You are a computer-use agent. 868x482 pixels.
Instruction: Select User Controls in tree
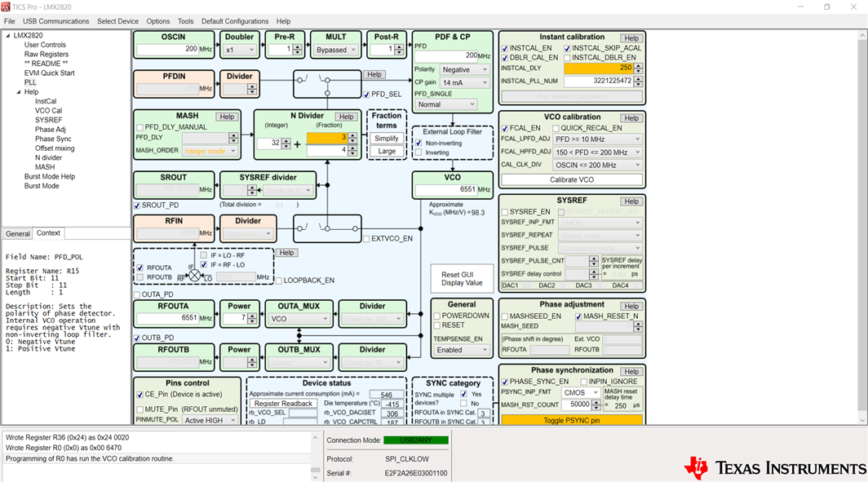45,45
